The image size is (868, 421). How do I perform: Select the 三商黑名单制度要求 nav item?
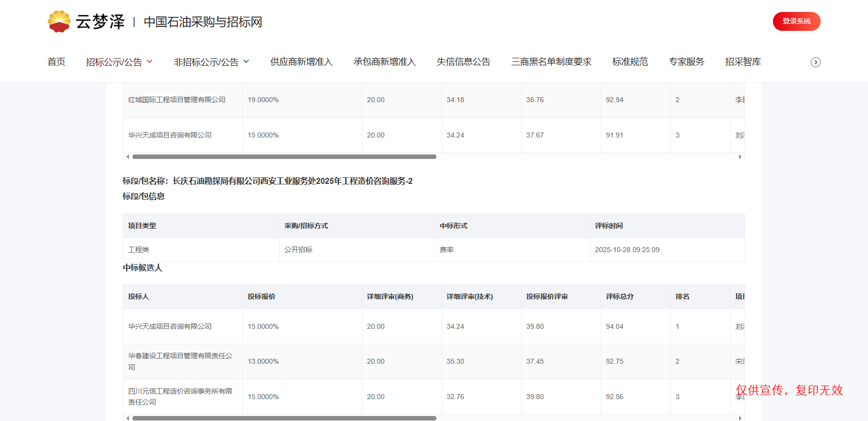551,62
